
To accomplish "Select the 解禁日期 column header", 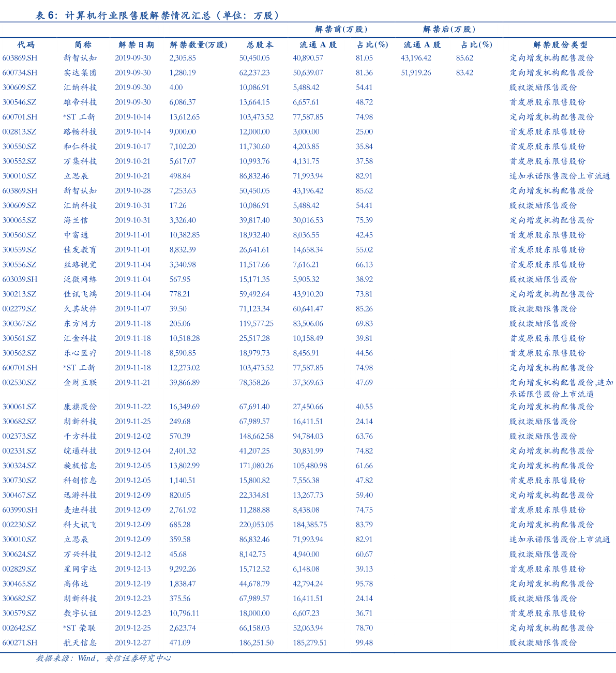I will [x=136, y=45].
